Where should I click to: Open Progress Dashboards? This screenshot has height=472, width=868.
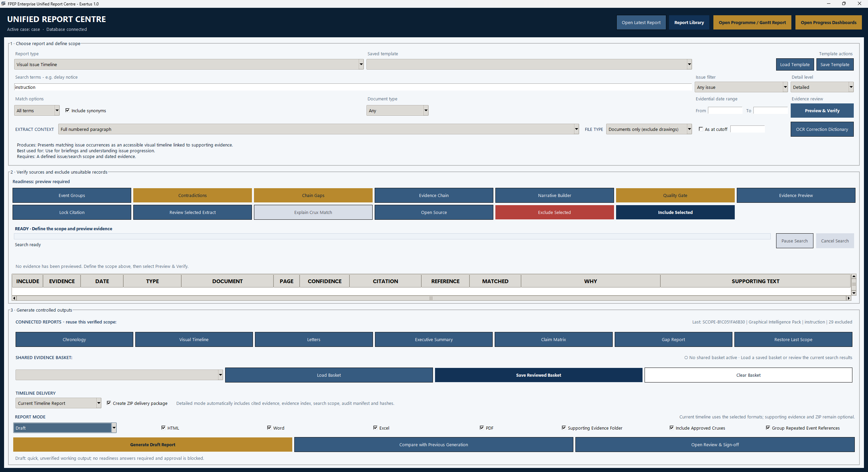828,22
